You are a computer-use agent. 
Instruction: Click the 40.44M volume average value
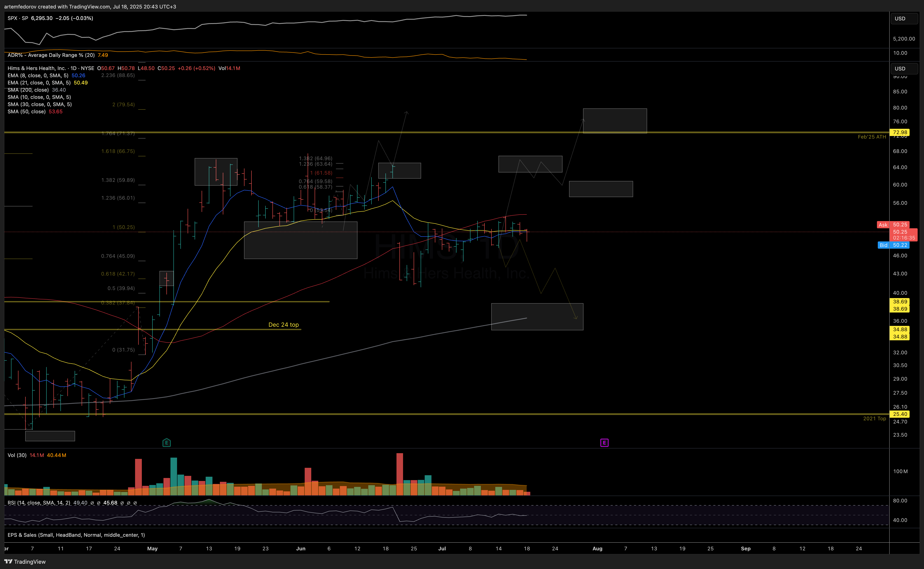point(56,455)
